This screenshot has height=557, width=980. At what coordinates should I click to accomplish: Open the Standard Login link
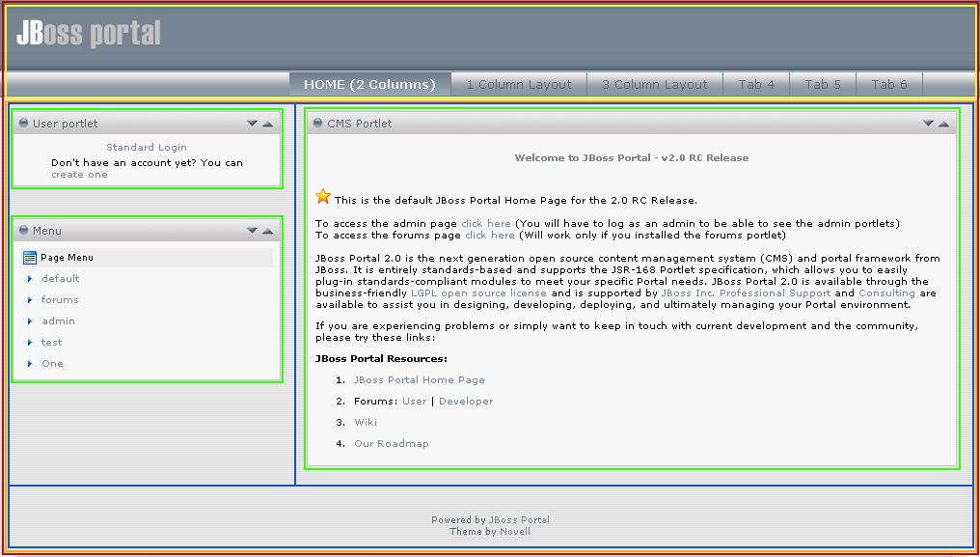tap(147, 148)
